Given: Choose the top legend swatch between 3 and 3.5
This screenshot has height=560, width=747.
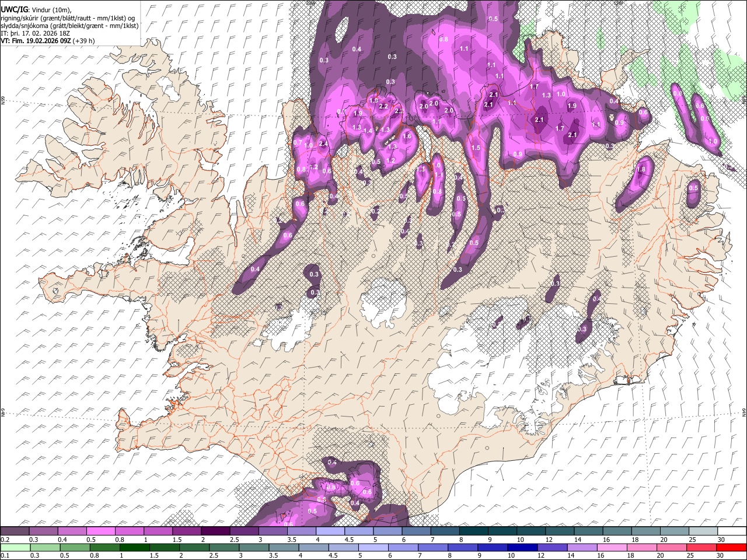Looking at the screenshot, I should (273, 531).
